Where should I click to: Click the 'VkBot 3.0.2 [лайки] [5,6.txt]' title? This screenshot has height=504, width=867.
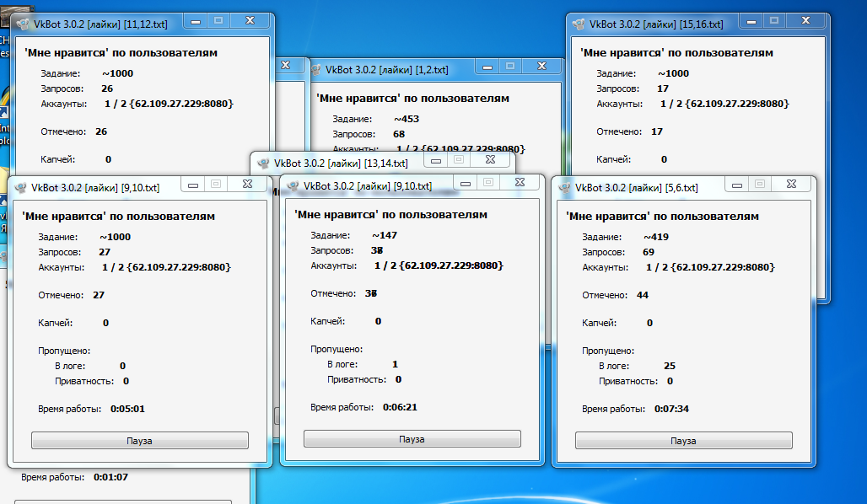(x=637, y=188)
